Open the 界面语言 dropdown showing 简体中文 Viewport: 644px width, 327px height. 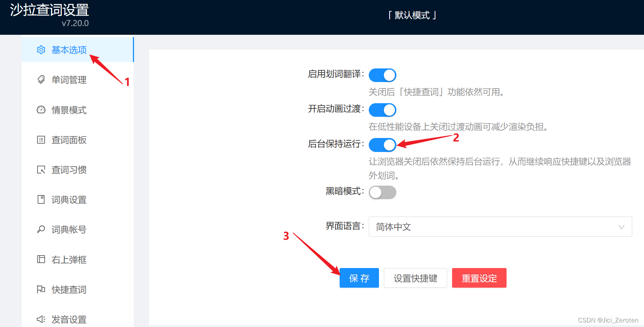pyautogui.click(x=500, y=227)
